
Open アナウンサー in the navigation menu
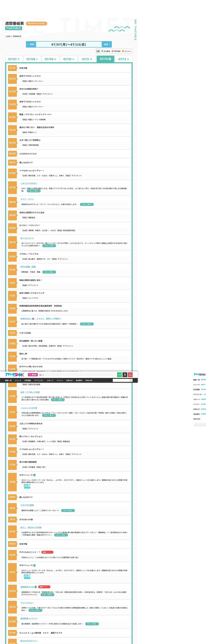39,380
